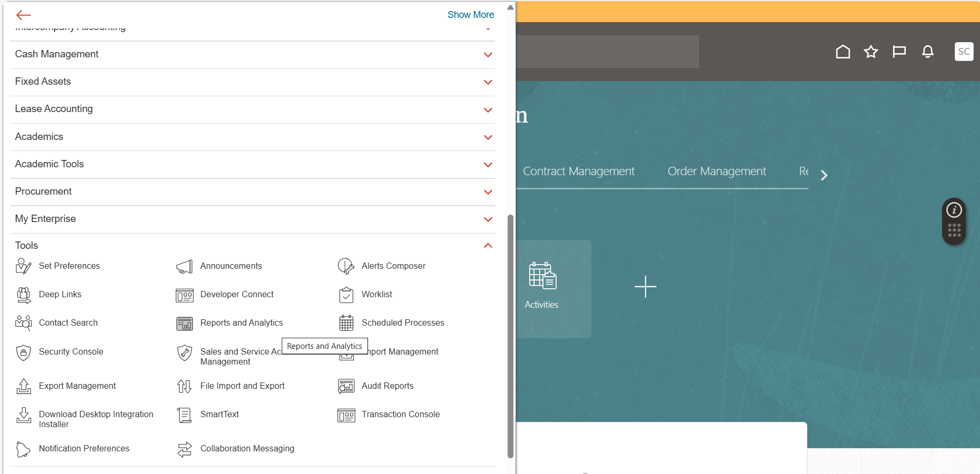Click the Developer Connect icon
The image size is (980, 474).
tap(184, 296)
